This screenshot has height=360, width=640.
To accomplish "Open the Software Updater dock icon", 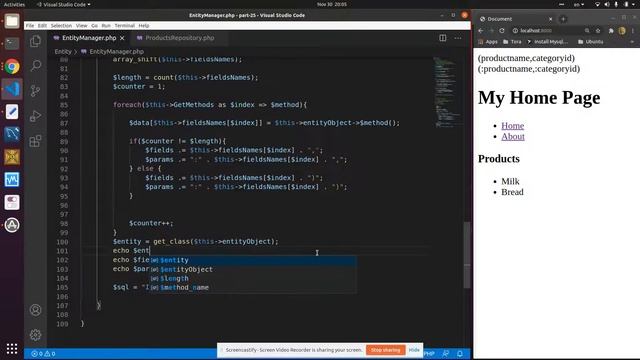I will tap(12, 225).
